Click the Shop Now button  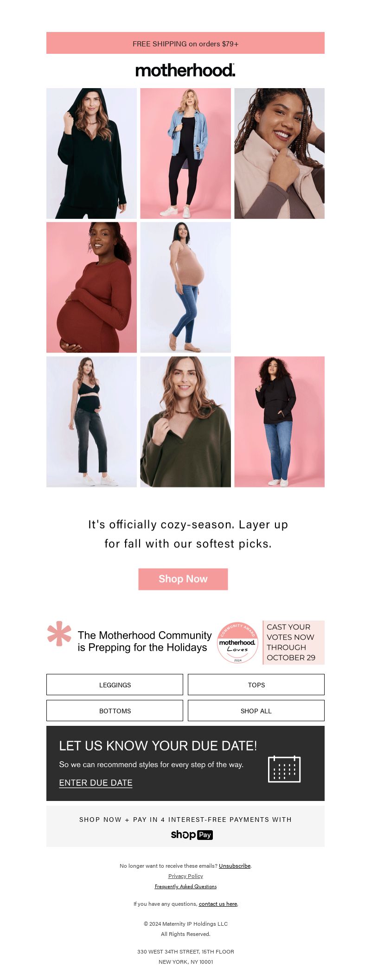(x=183, y=579)
